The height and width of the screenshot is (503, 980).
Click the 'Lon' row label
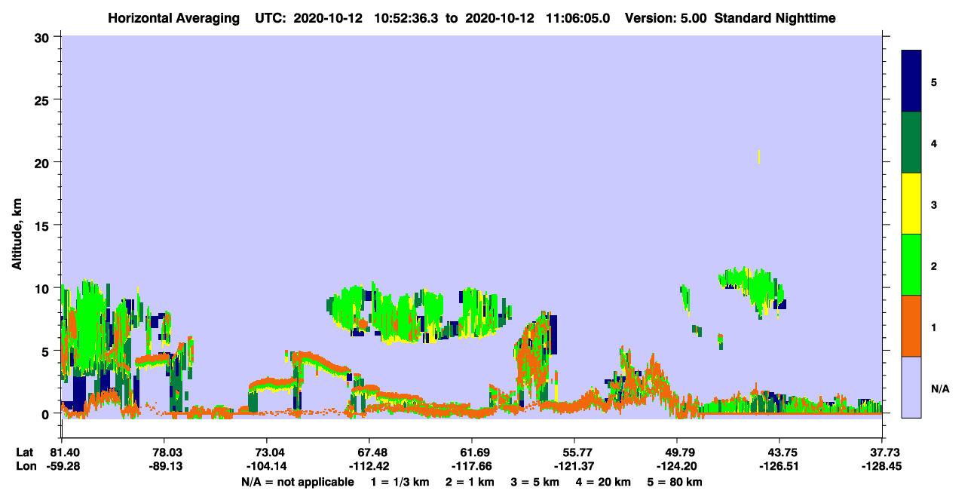point(25,466)
